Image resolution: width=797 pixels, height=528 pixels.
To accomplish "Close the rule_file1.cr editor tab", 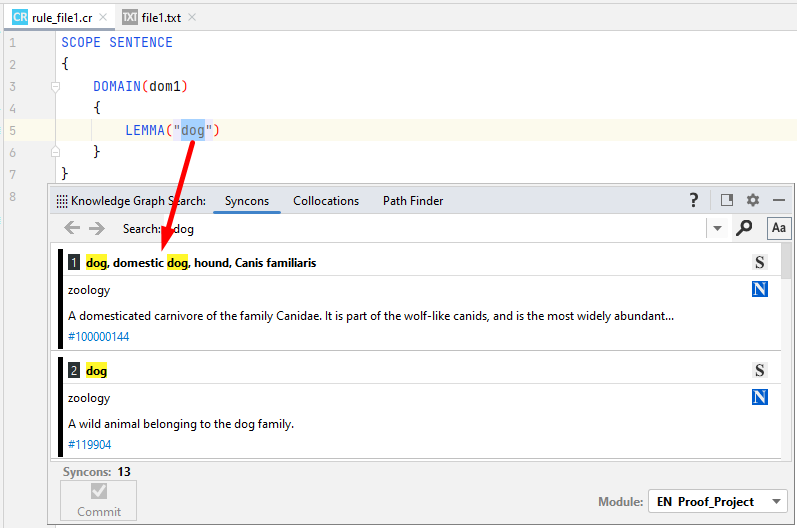I will pyautogui.click(x=104, y=18).
